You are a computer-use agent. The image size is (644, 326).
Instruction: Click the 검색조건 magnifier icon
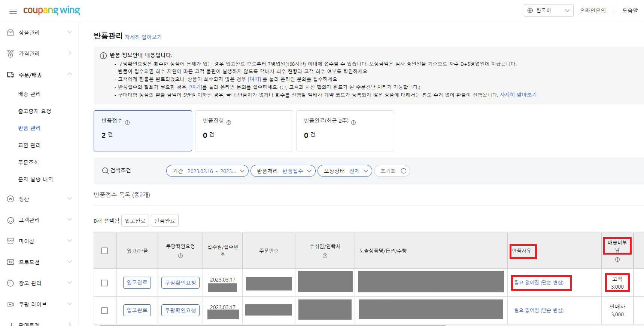pyautogui.click(x=105, y=171)
